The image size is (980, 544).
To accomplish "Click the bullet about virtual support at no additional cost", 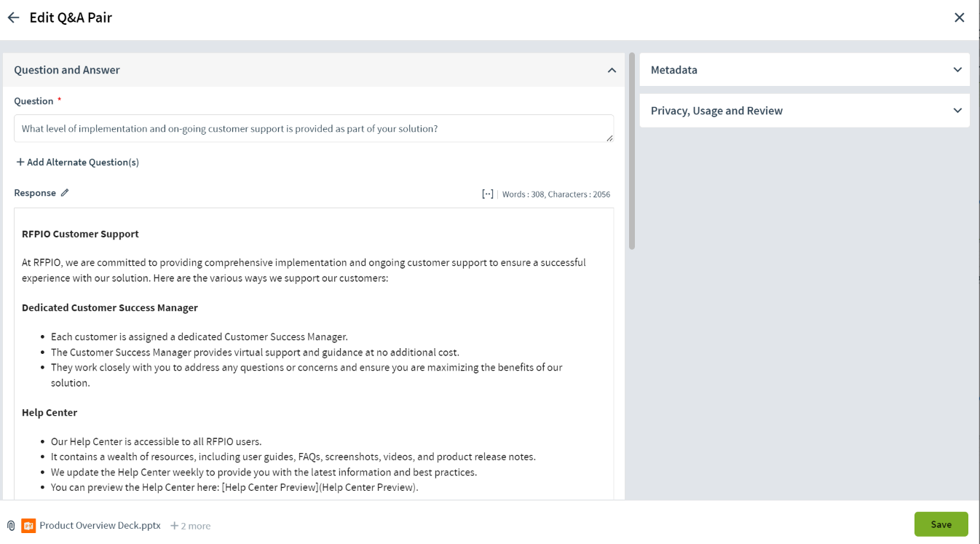I will 255,352.
